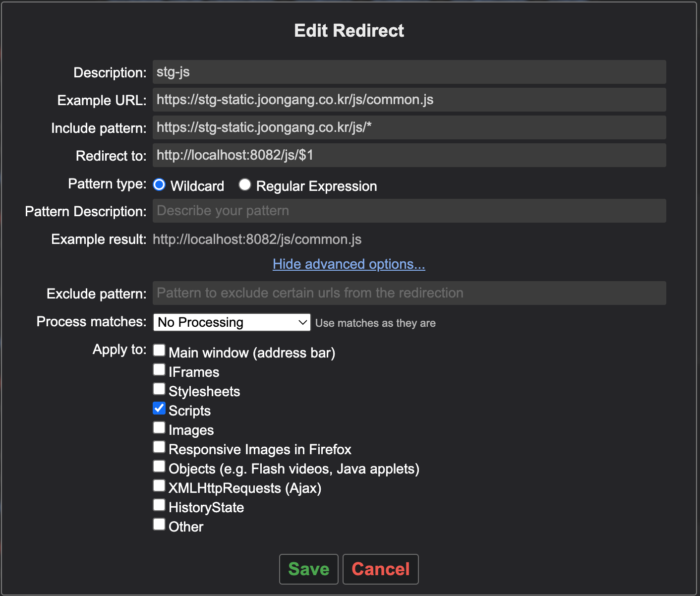Enable the Images checkbox
This screenshot has height=596, width=700.
tap(159, 427)
